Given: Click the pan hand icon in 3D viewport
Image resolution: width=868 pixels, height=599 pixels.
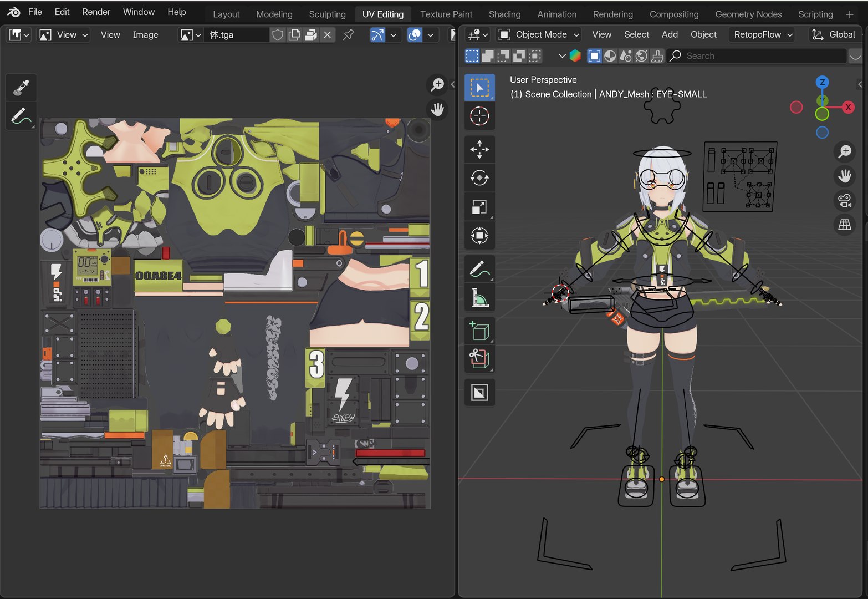Looking at the screenshot, I should pyautogui.click(x=845, y=176).
